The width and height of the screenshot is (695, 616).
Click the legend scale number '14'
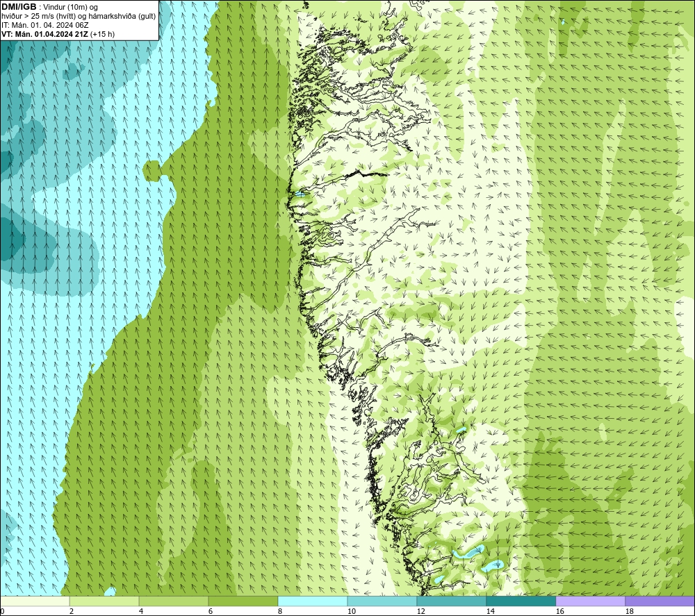[x=490, y=612]
